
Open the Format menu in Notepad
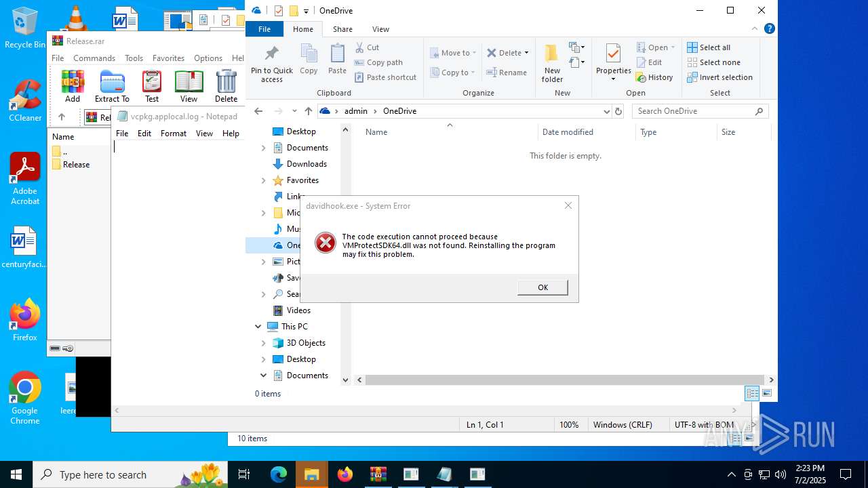[174, 134]
